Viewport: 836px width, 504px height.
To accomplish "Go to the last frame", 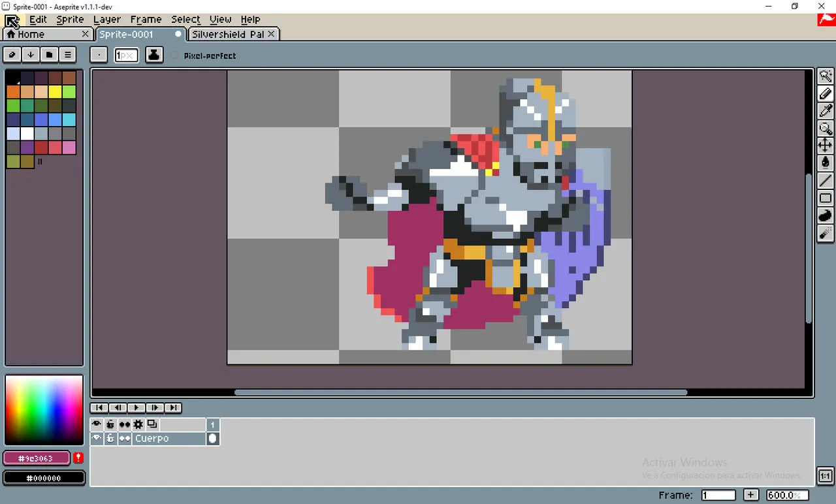I will click(173, 407).
